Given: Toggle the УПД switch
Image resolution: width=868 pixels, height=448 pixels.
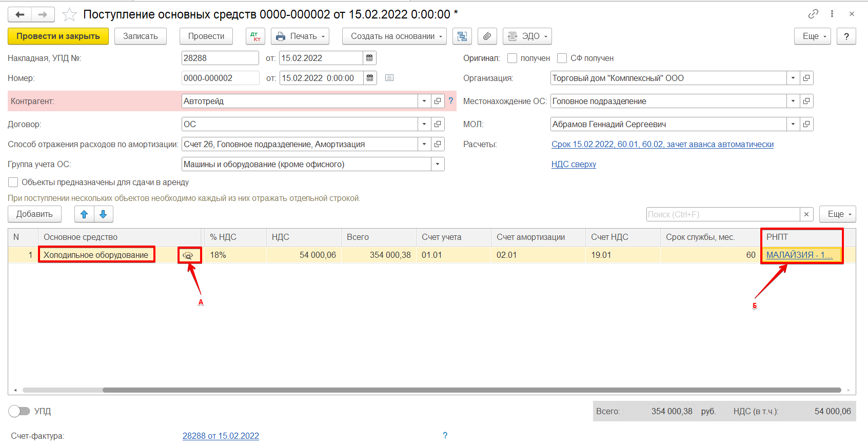Looking at the screenshot, I should (19, 411).
